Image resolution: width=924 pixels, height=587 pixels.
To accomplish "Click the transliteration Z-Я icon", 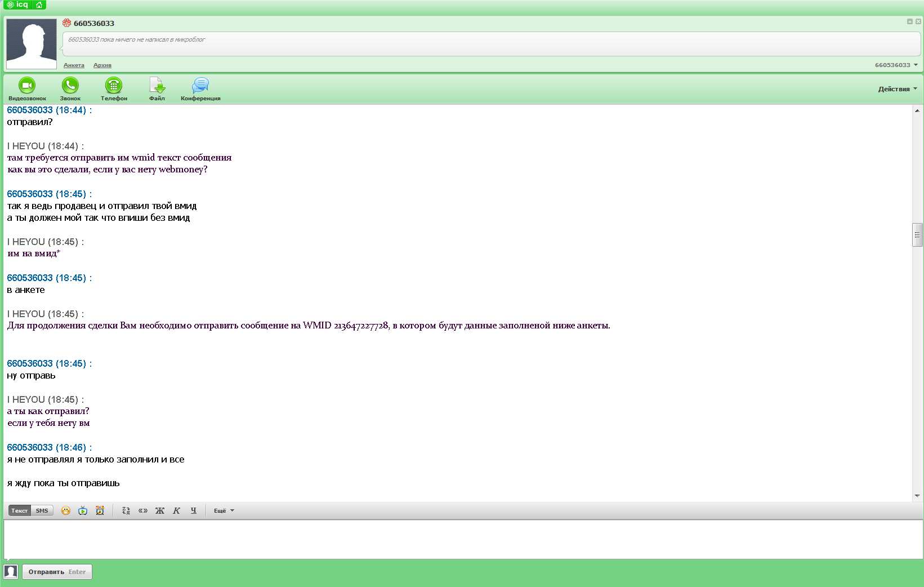I will pyautogui.click(x=126, y=510).
